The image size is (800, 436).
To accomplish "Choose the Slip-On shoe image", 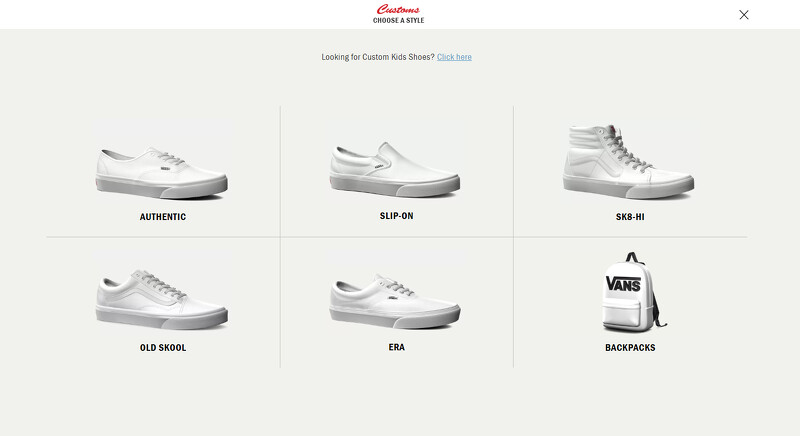I will click(395, 169).
